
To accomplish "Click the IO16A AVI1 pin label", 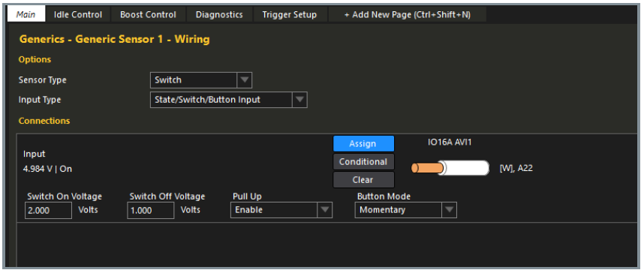I will [451, 142].
